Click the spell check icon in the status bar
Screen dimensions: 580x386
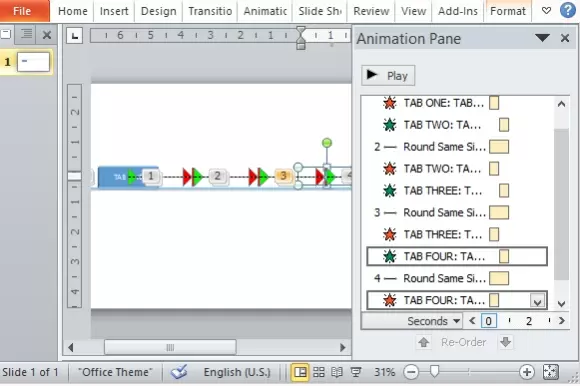(179, 372)
